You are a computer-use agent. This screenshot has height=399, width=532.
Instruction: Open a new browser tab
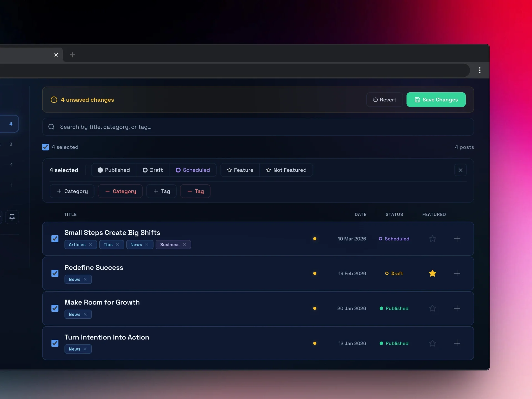[x=72, y=55]
